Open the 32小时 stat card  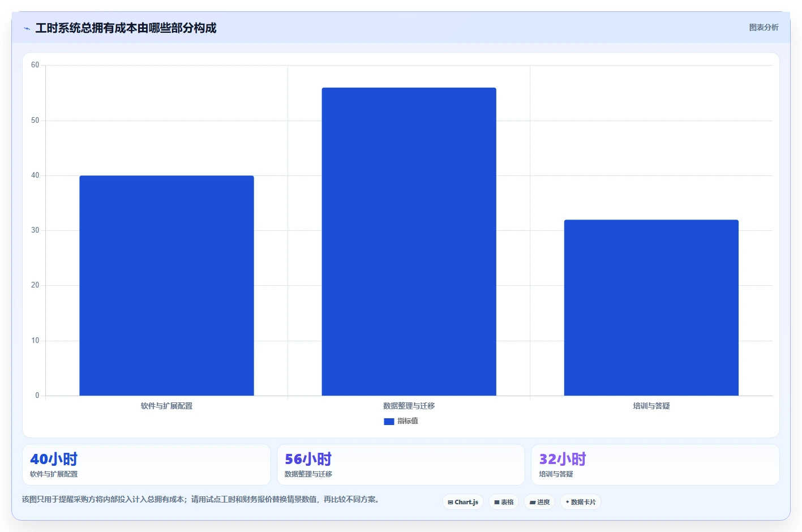(x=655, y=465)
